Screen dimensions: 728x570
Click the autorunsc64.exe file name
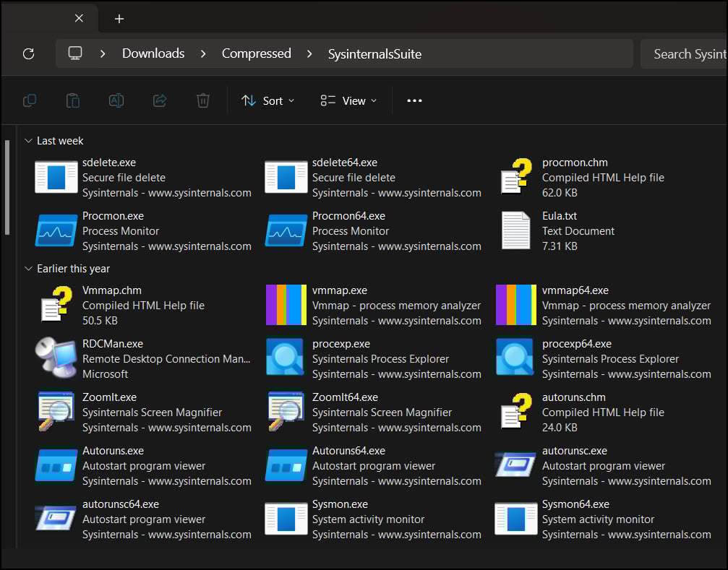pos(121,504)
